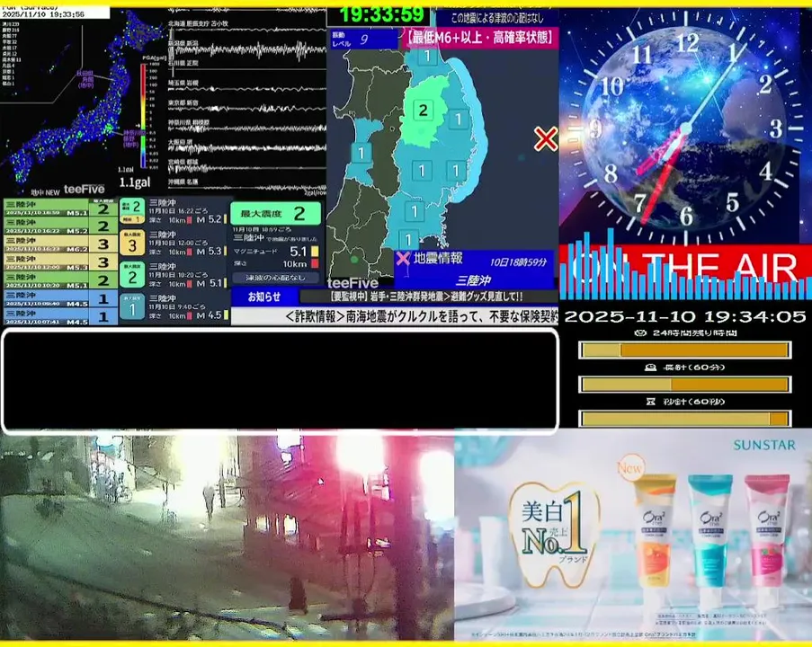
Task: Click the blue お知らせ label
Action: [264, 297]
